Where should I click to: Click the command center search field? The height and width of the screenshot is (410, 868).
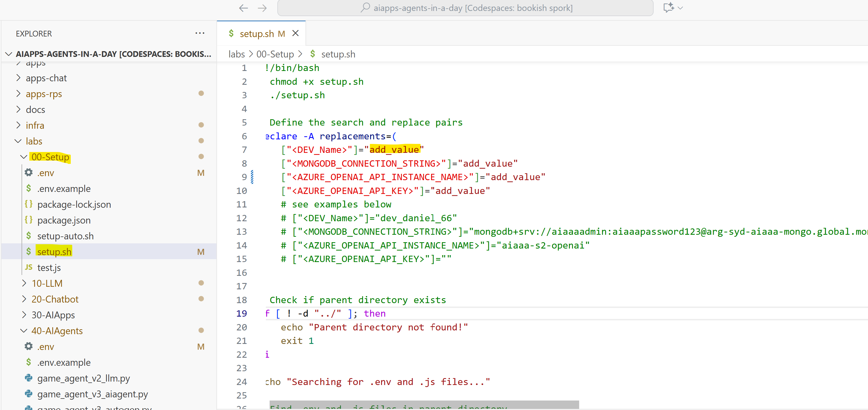click(x=465, y=8)
